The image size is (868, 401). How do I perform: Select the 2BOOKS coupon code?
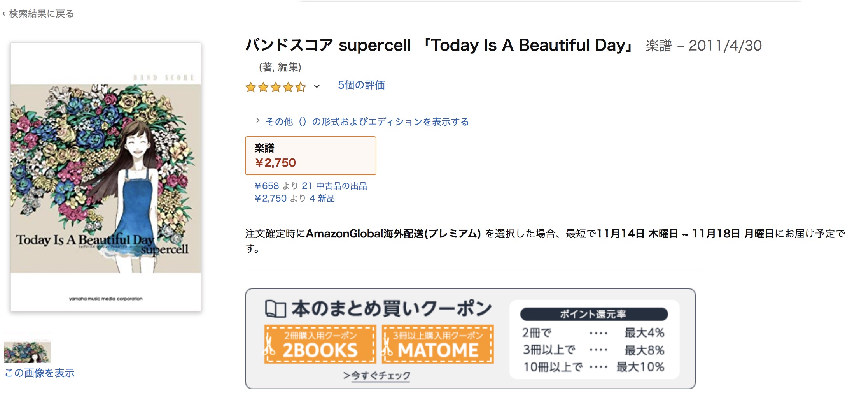[320, 350]
